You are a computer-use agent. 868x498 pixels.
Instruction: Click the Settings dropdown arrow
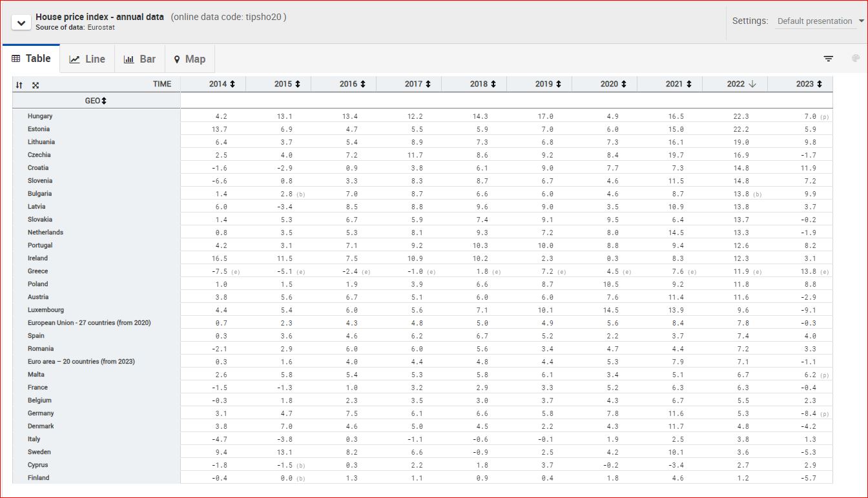pos(862,21)
